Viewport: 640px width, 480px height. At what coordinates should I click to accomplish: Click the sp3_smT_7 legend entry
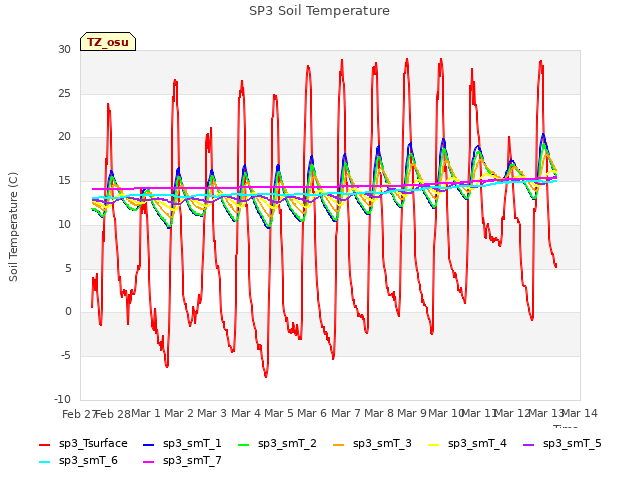point(182,461)
